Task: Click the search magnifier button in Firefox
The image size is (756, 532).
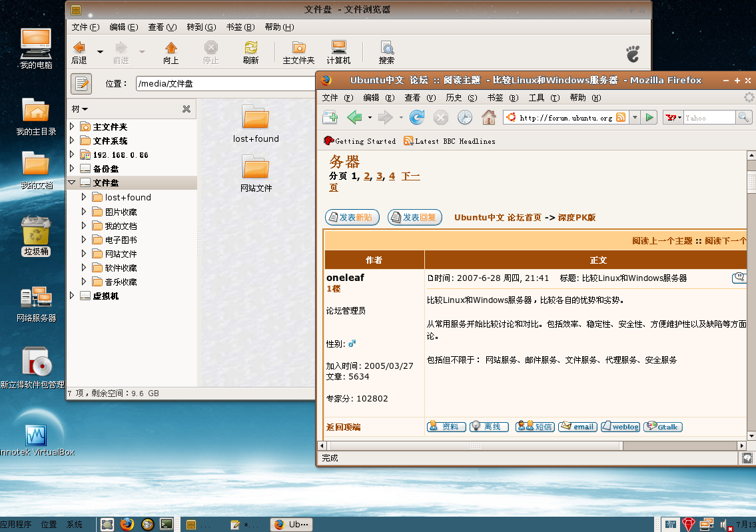Action: point(743,117)
